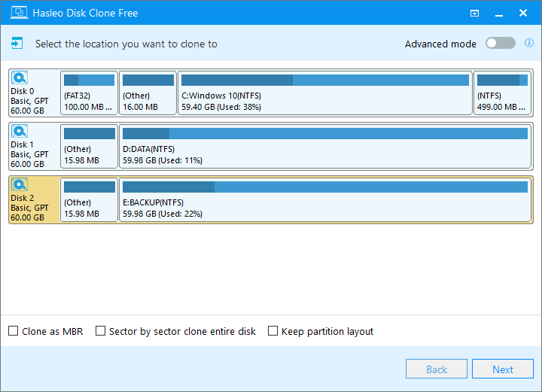Click the Disk 1 drive icon
The height and width of the screenshot is (392, 542).
coord(20,131)
